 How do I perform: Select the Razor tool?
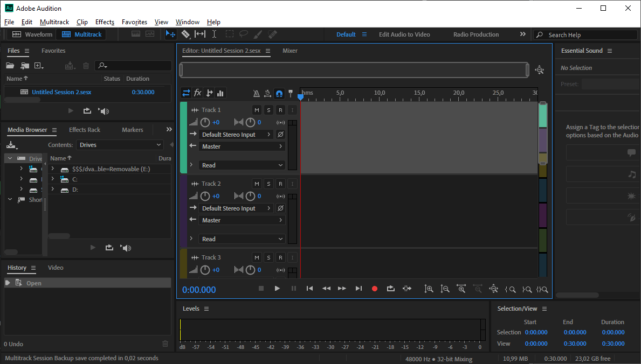(185, 34)
